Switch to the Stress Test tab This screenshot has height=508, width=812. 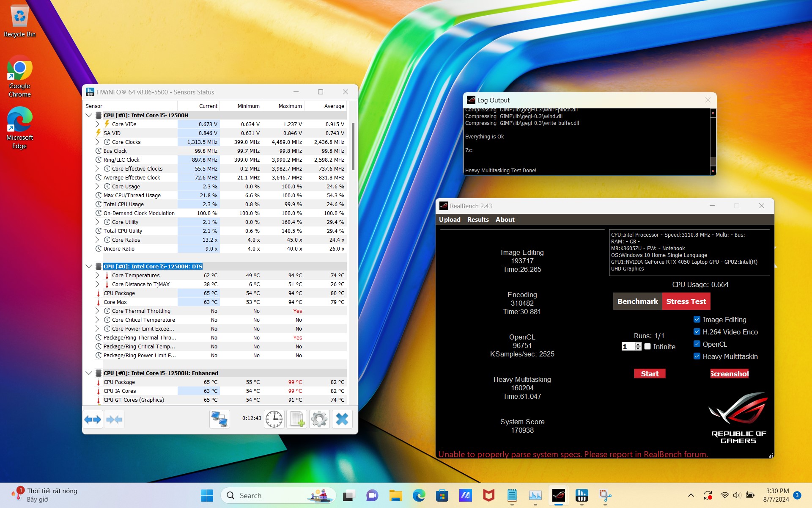(686, 301)
